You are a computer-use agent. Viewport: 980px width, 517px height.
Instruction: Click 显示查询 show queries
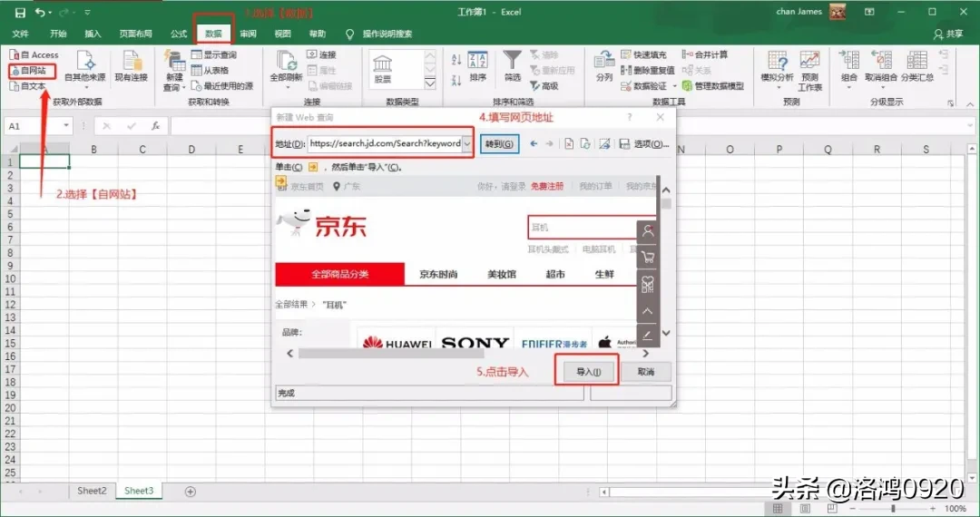point(214,55)
